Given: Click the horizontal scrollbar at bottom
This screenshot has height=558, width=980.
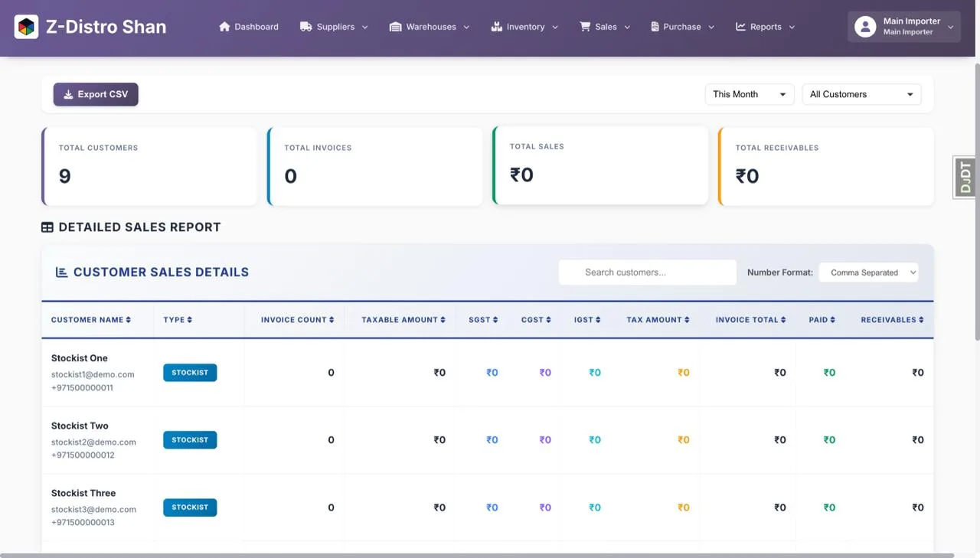Looking at the screenshot, I should click(478, 555).
